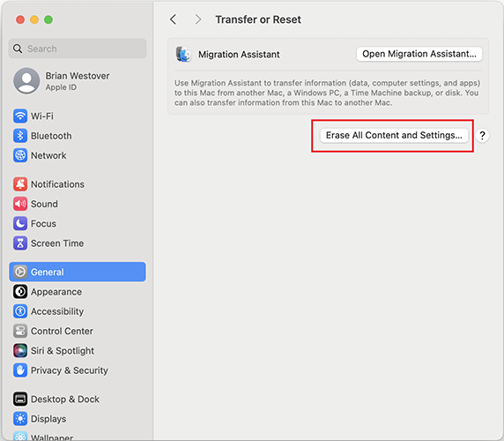Image resolution: width=504 pixels, height=441 pixels.
Task: Click the Siri & Spotlight icon
Action: [20, 350]
